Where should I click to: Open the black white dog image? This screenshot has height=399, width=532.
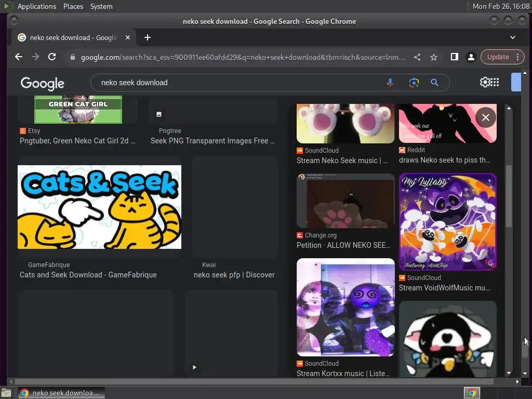(x=447, y=339)
